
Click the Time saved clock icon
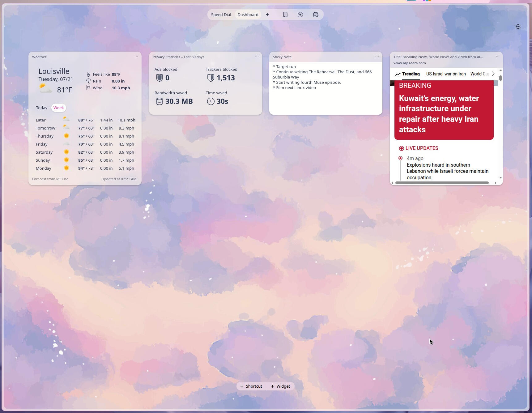(x=211, y=101)
